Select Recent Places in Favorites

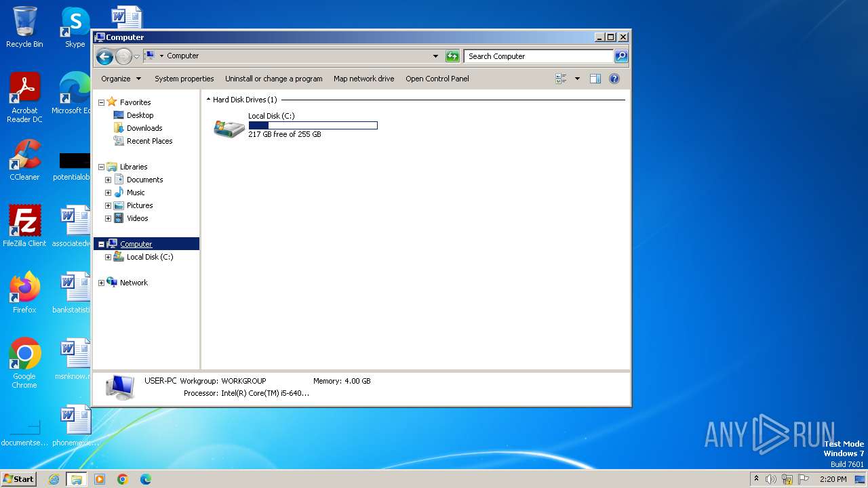click(149, 141)
